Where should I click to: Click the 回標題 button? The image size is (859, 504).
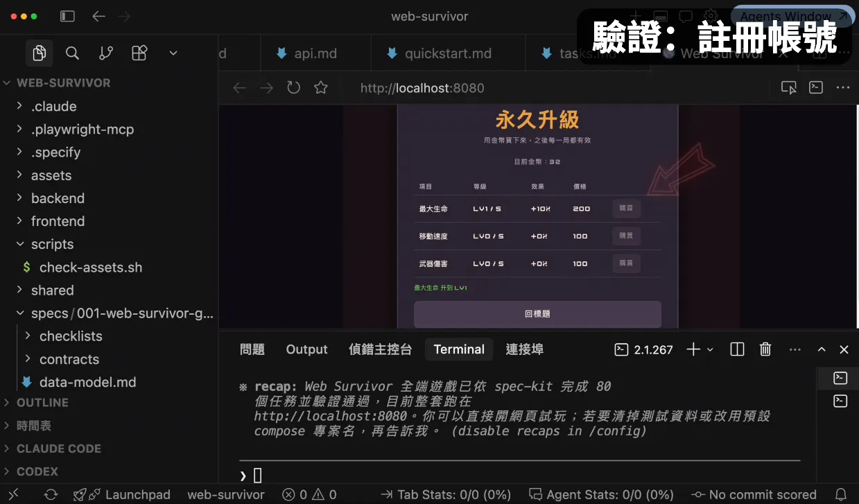tap(537, 314)
